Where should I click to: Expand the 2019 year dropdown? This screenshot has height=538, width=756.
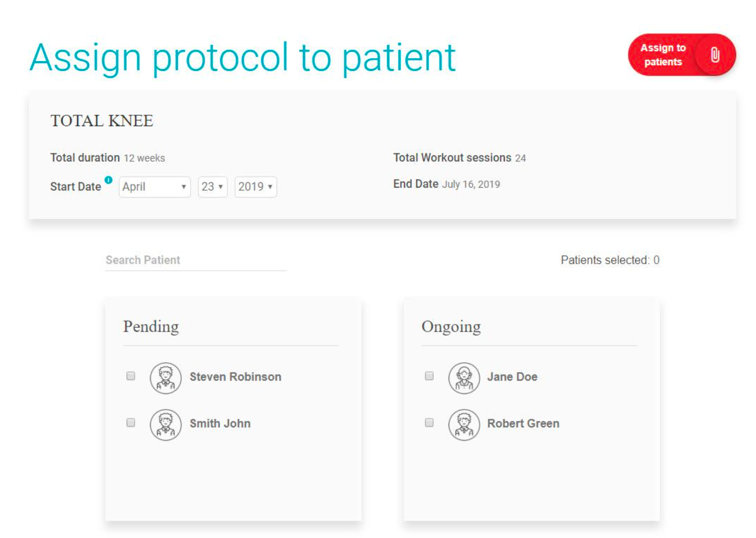pos(255,187)
